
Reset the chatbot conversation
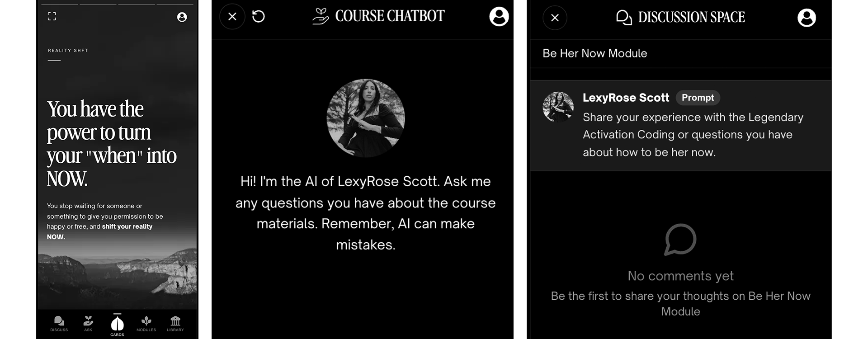point(259,17)
